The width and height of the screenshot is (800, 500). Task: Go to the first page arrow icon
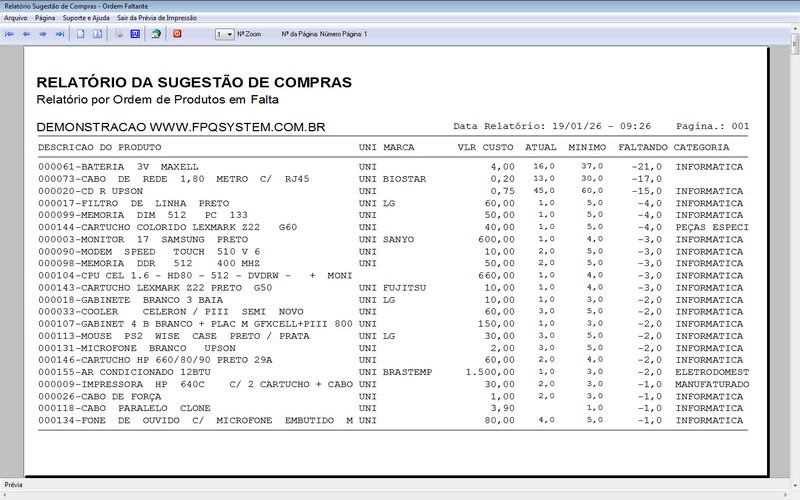coord(9,34)
